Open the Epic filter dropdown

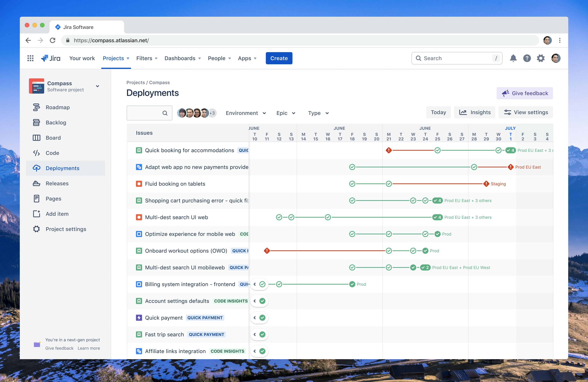286,113
